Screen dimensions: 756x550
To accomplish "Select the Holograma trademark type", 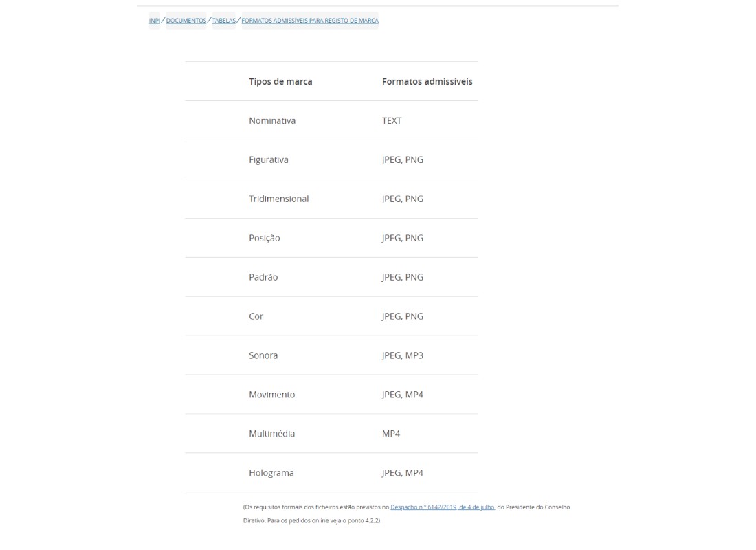I will point(271,473).
